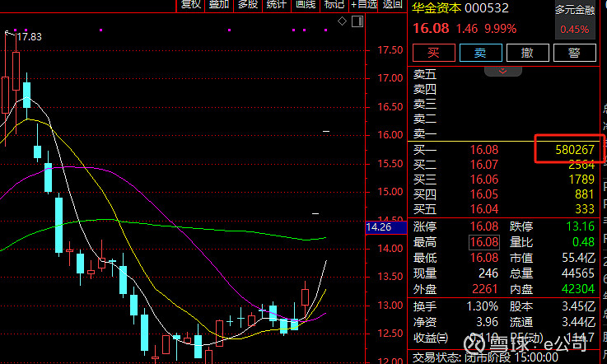Click the boxed 最高 price 16.08
Image resolution: width=607 pixels, height=364 pixels.
484,242
